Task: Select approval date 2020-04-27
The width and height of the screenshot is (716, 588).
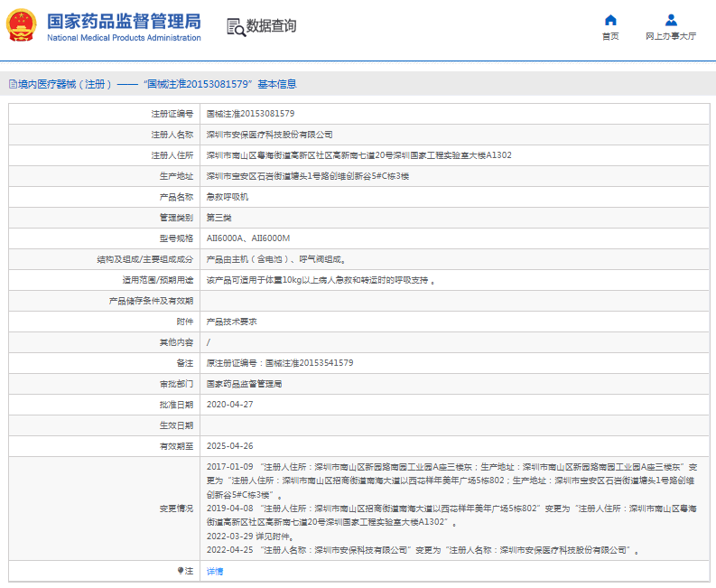Action: click(229, 405)
